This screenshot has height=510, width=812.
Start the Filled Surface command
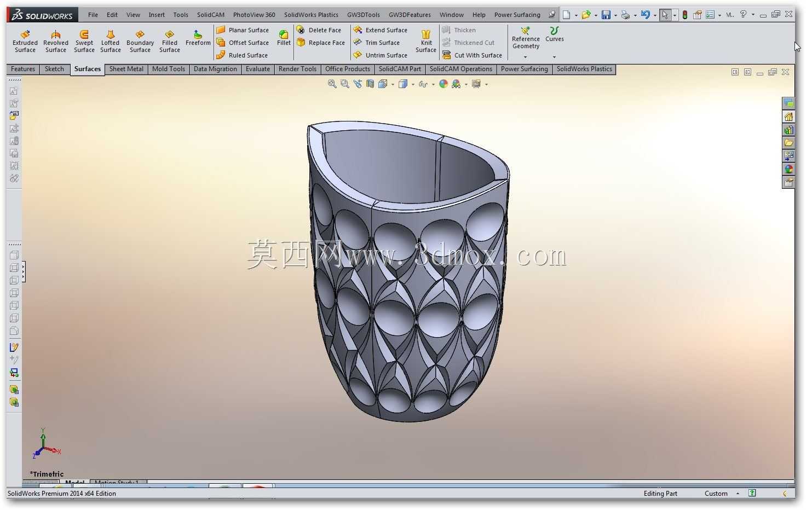pos(170,42)
